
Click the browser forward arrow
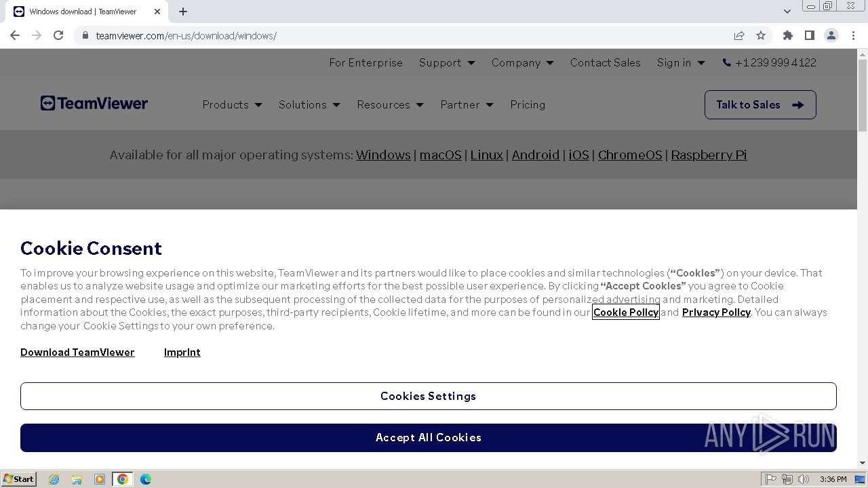(37, 35)
